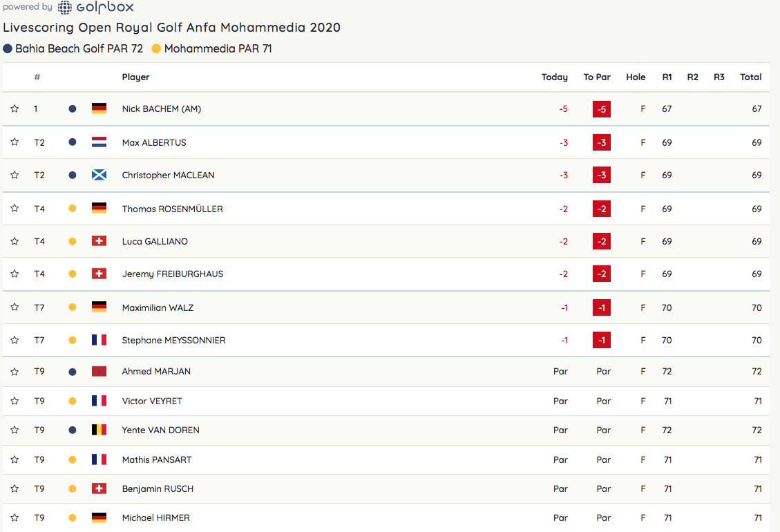Click the Swiss flag beside Luca GALLIANO
The height and width of the screenshot is (532, 780).
coord(99,241)
